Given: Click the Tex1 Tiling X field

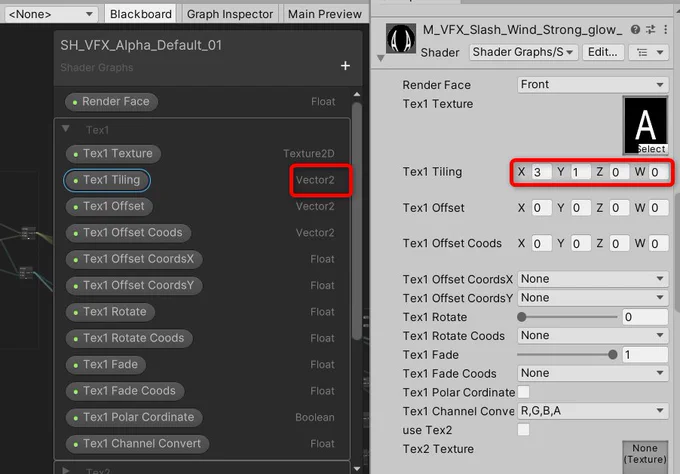Looking at the screenshot, I should click(541, 172).
